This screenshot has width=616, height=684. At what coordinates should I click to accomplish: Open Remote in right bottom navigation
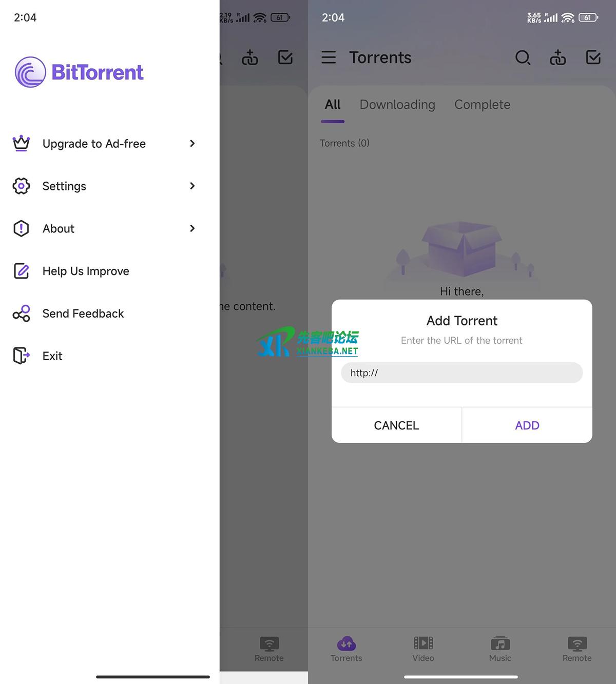pyautogui.click(x=577, y=649)
